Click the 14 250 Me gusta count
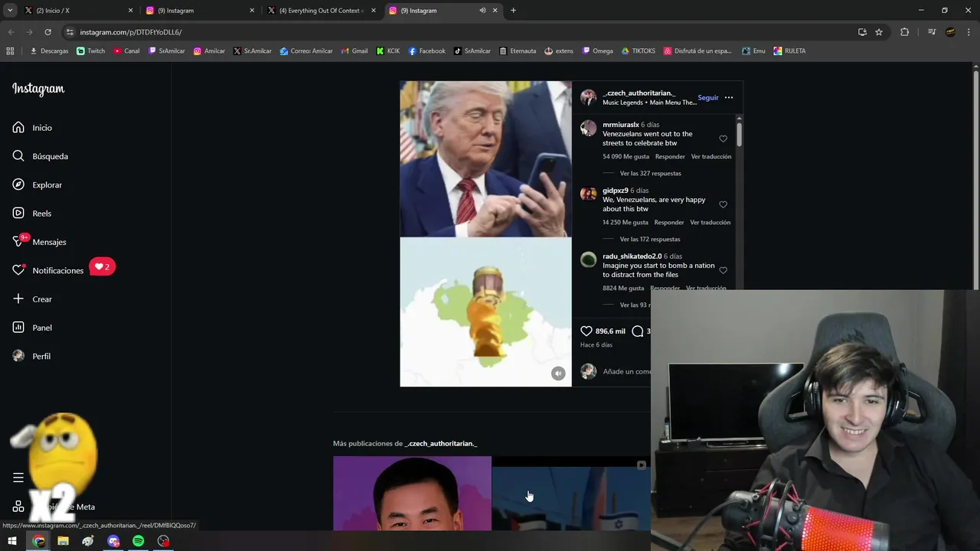The width and height of the screenshot is (980, 551). pos(626,223)
